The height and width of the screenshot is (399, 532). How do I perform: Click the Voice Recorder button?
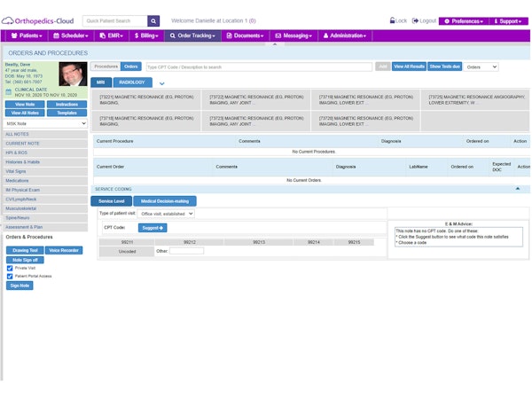point(64,250)
